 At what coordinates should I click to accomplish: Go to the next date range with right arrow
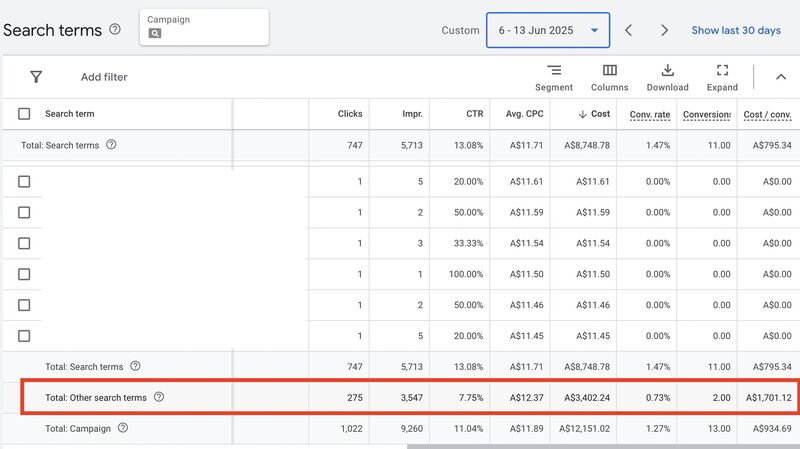click(664, 30)
